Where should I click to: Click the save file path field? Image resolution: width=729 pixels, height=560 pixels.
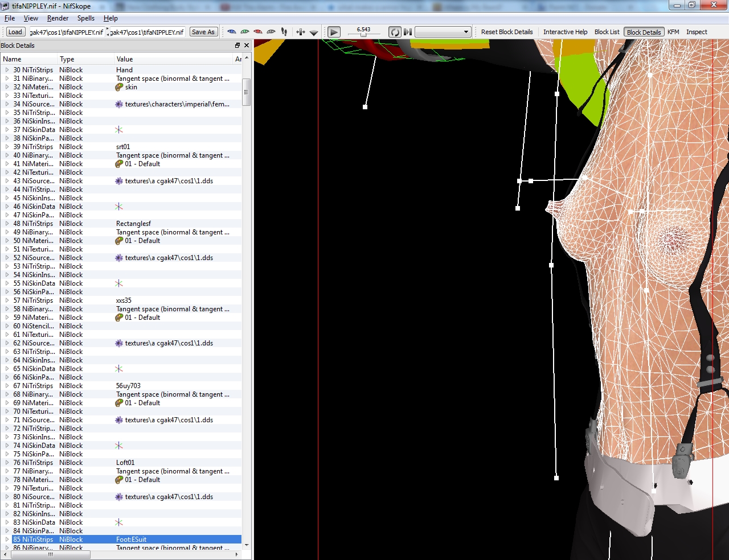click(147, 32)
